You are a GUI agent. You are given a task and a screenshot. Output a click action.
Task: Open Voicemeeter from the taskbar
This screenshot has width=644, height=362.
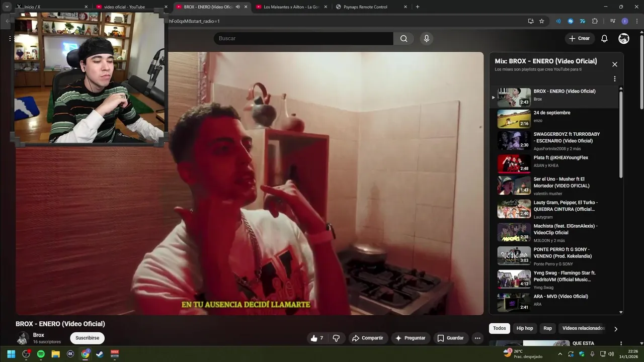tap(115, 354)
